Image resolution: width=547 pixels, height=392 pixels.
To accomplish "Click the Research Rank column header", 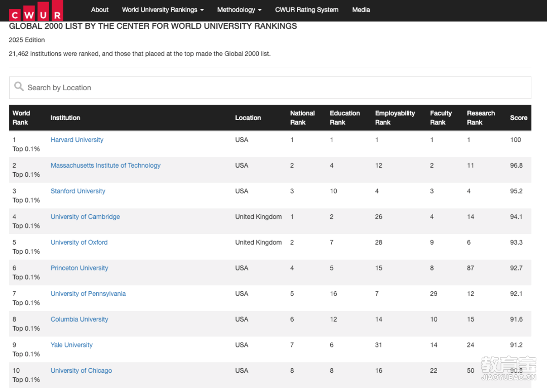I will click(x=481, y=118).
